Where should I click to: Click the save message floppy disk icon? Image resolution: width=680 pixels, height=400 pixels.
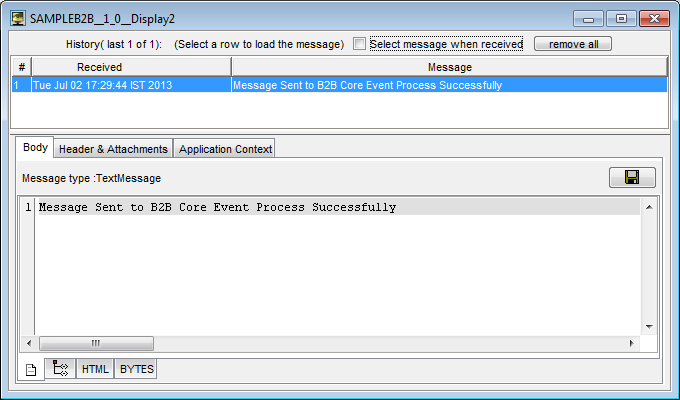632,177
